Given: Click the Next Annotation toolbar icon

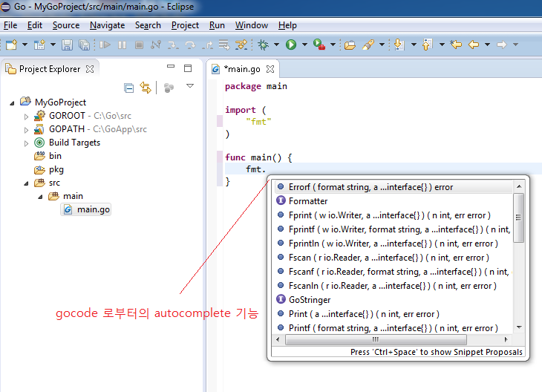Looking at the screenshot, I should (x=399, y=45).
